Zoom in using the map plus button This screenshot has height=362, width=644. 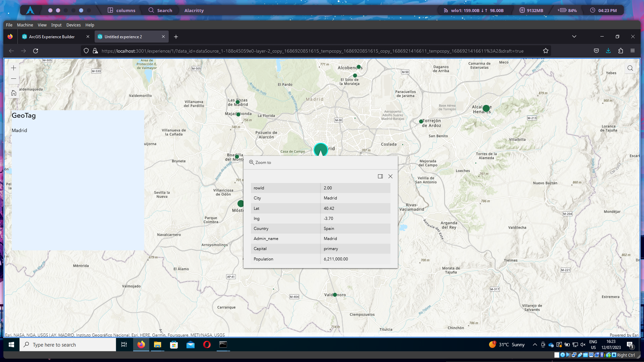[13, 68]
